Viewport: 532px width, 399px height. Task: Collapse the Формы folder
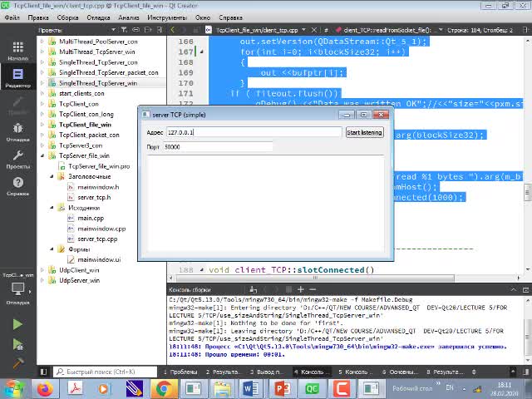click(x=52, y=249)
